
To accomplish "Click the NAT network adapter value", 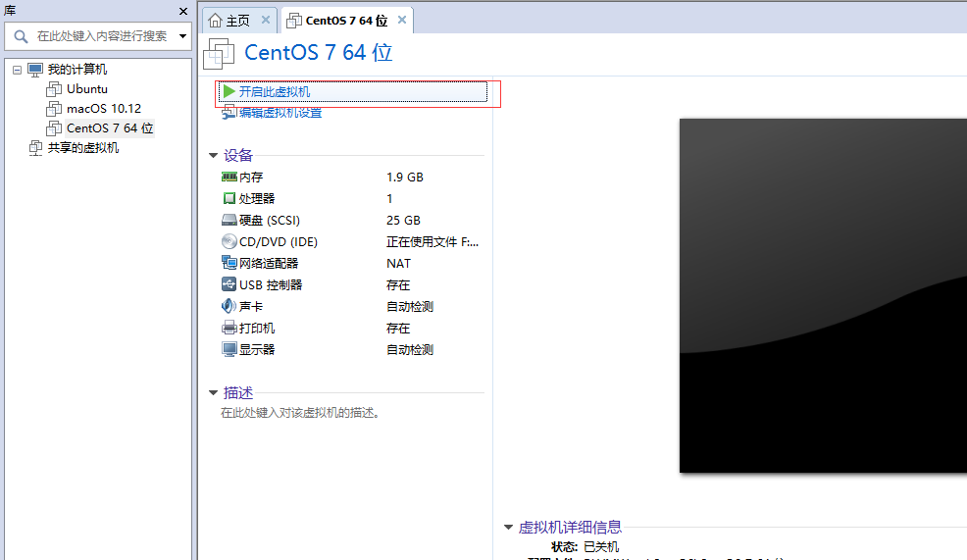I will coord(398,264).
